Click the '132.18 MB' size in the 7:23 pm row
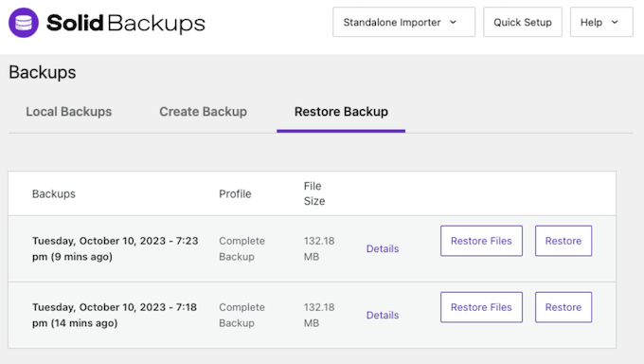644x364 pixels. (319, 248)
